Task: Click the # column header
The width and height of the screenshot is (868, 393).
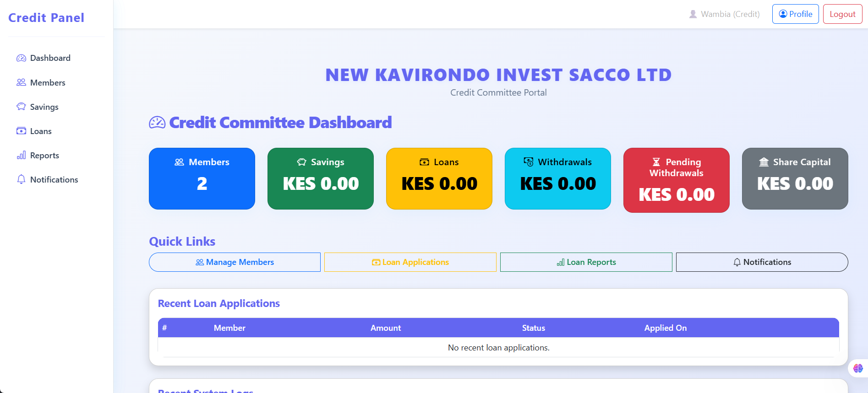Action: tap(164, 328)
